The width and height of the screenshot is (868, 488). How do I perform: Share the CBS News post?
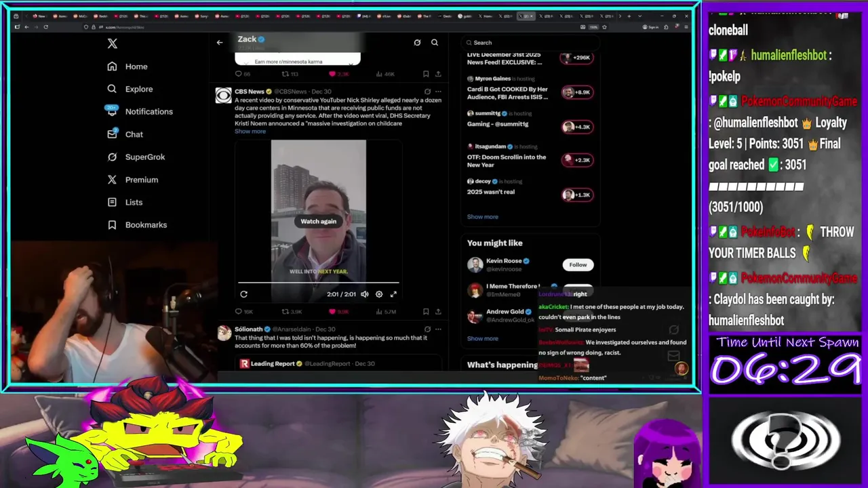click(x=438, y=312)
